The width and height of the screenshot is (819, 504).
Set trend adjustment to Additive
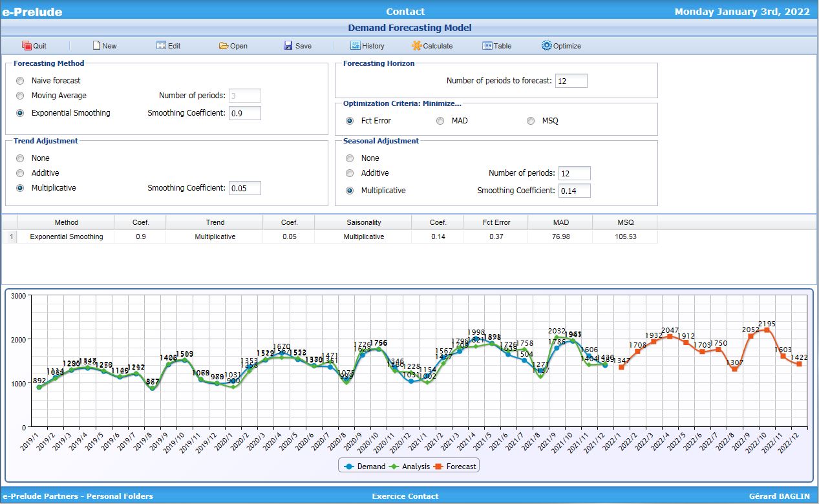(20, 173)
